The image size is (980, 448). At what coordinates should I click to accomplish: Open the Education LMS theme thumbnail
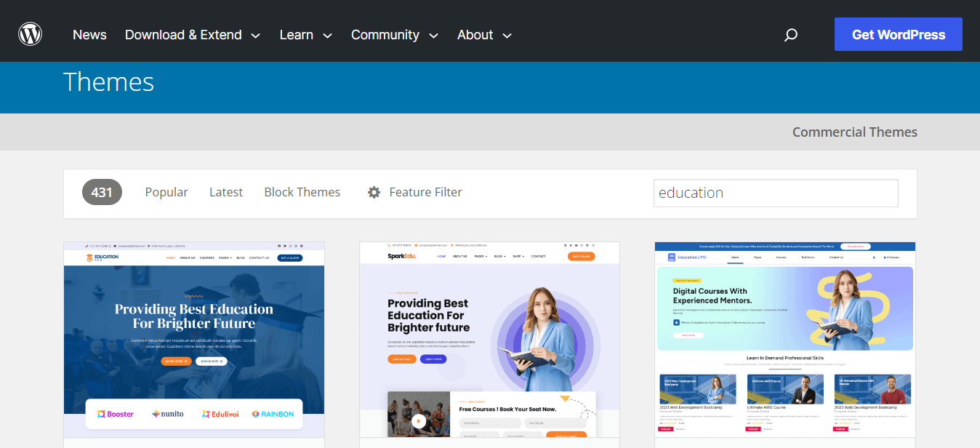coord(785,340)
